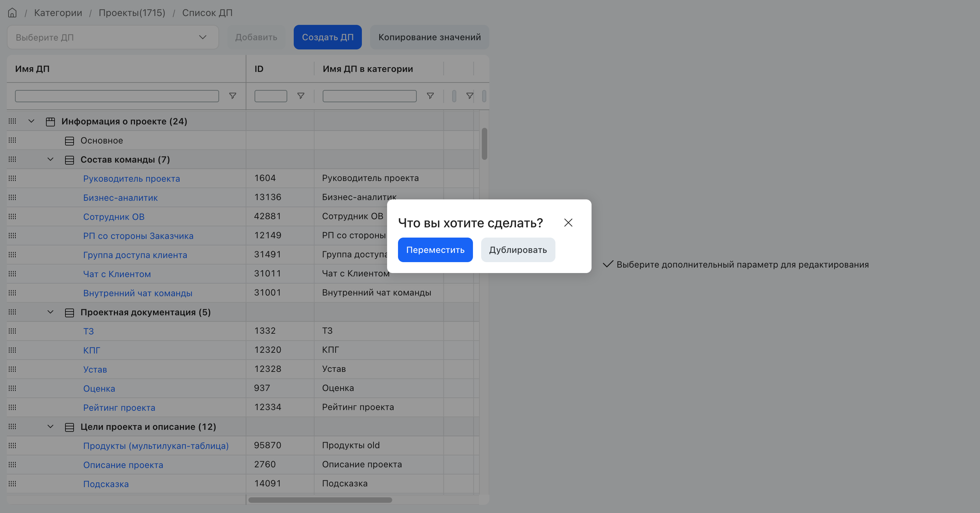Click the Цели проекта и описание section icon
The image size is (980, 513).
point(69,427)
